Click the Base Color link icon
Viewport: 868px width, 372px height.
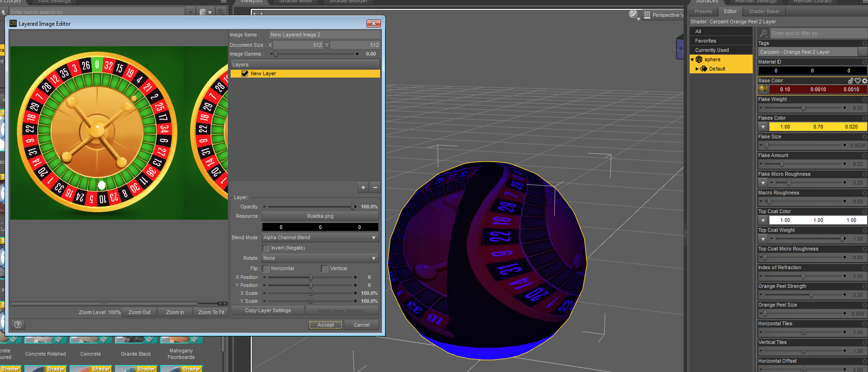(x=851, y=81)
